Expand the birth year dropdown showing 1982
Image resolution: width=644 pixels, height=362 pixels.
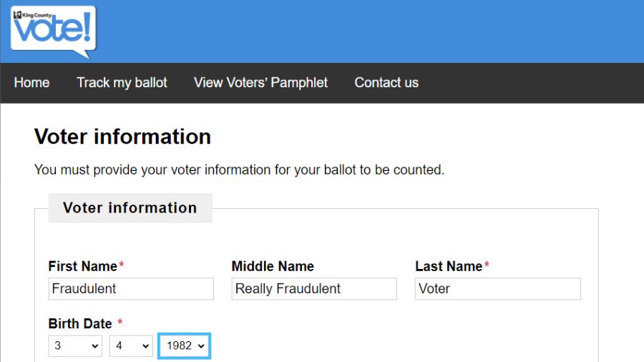(185, 346)
